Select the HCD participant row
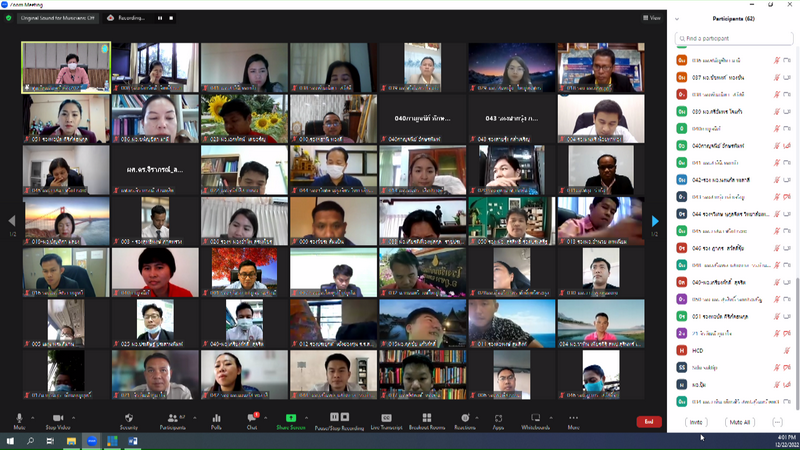Viewport: 800px width, 450px height. (x=734, y=351)
